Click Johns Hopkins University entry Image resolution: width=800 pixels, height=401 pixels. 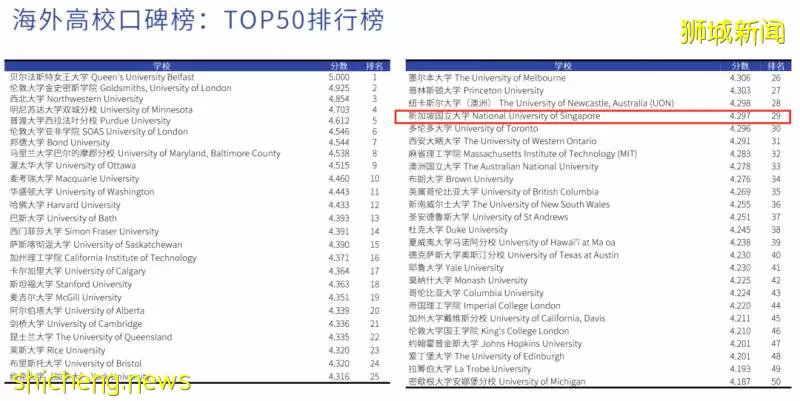pos(495,344)
